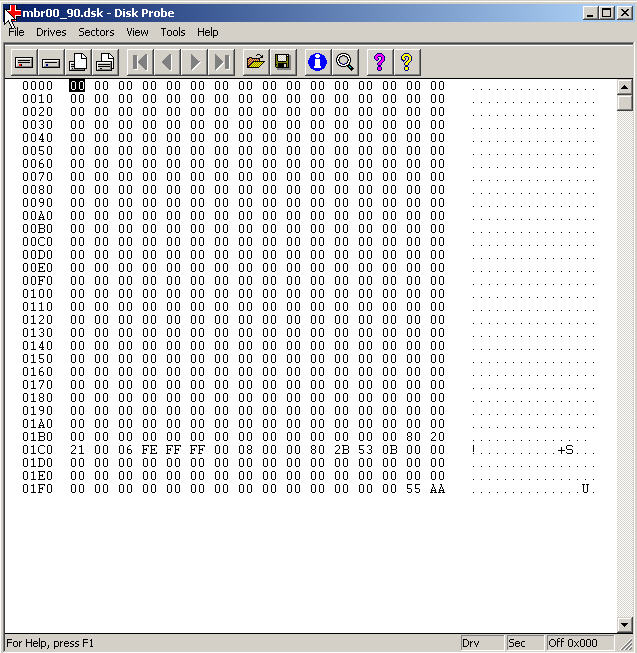Viewport: 637px width, 653px height.
Task: Select byte AA in row 01F0
Action: pyautogui.click(x=438, y=489)
